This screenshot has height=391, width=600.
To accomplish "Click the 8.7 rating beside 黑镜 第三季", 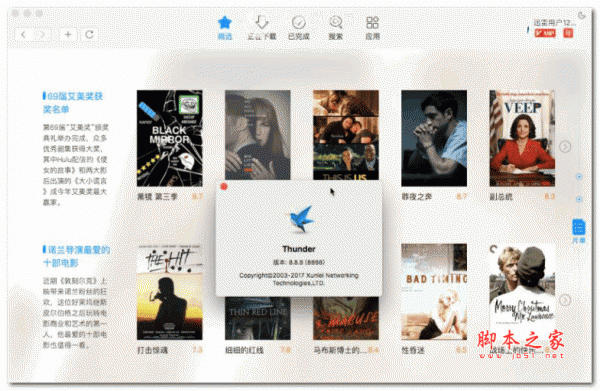I will pyautogui.click(x=197, y=197).
